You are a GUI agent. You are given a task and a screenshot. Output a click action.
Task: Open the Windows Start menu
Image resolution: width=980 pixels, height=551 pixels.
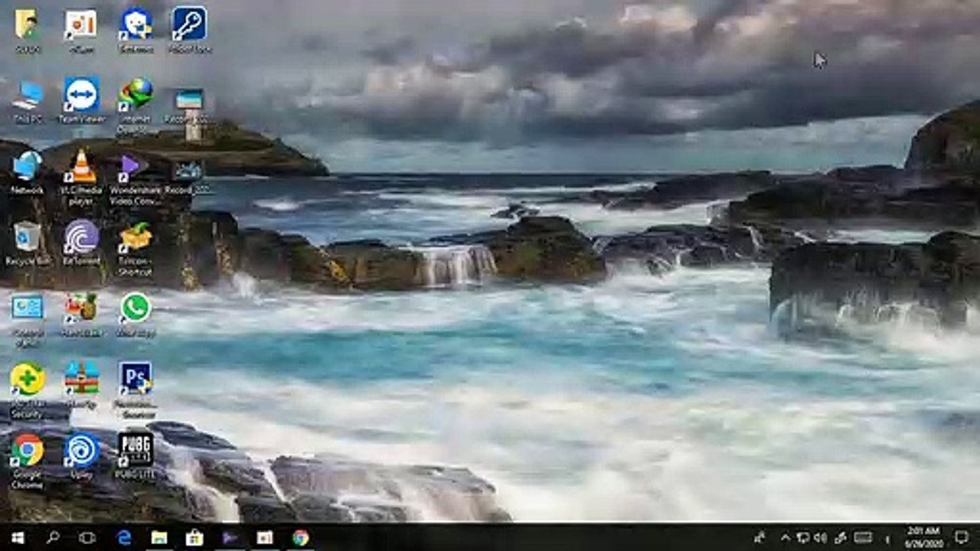[x=18, y=537]
